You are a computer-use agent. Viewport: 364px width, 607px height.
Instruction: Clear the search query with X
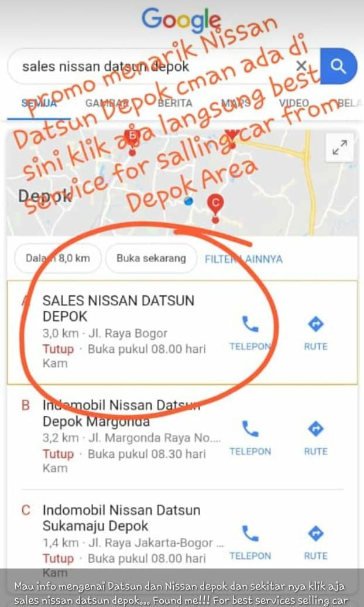pyautogui.click(x=301, y=66)
